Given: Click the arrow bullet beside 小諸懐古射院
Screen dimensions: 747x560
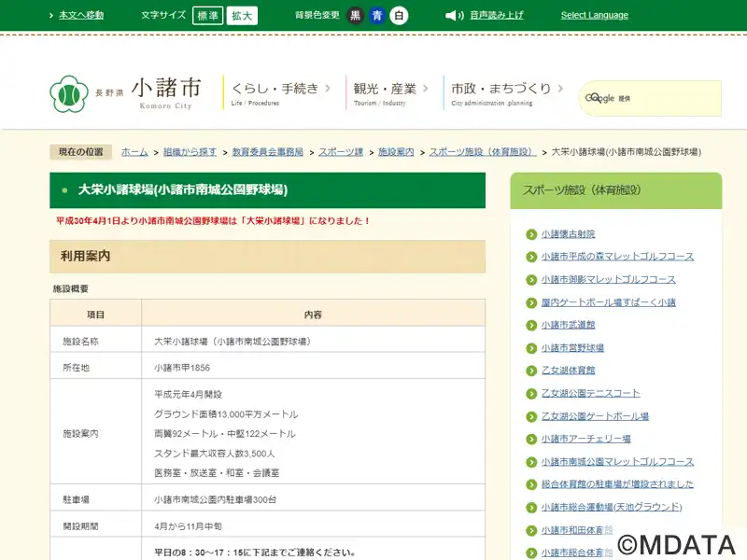Looking at the screenshot, I should [x=530, y=234].
